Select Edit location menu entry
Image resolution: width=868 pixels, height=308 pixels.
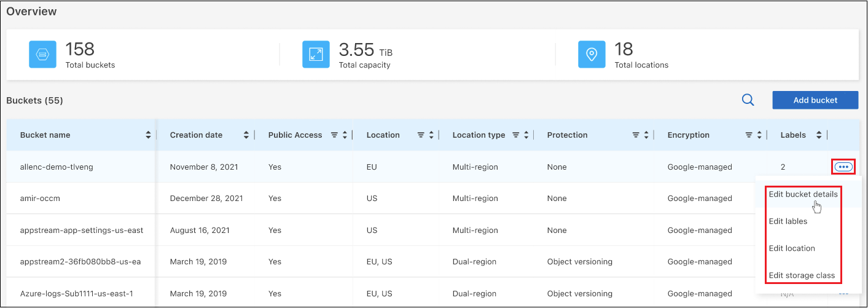[791, 248]
